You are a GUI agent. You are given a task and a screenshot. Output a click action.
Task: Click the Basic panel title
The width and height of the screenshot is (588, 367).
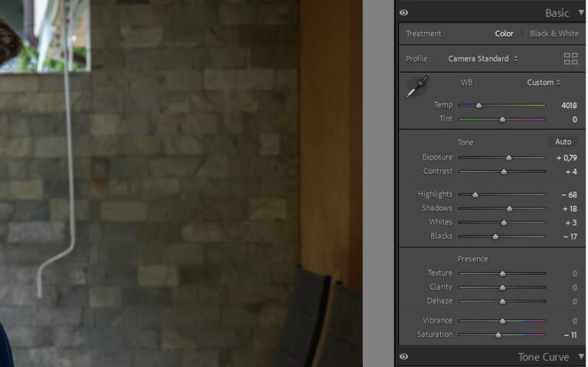557,13
